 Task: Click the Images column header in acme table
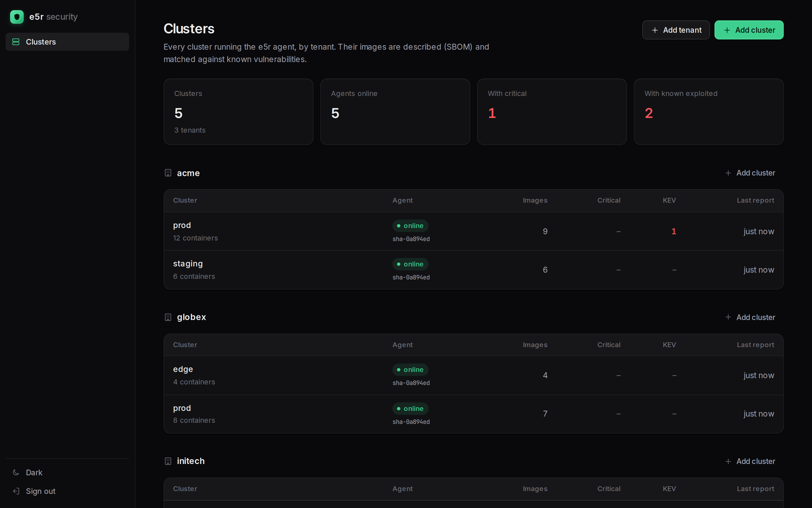[535, 200]
